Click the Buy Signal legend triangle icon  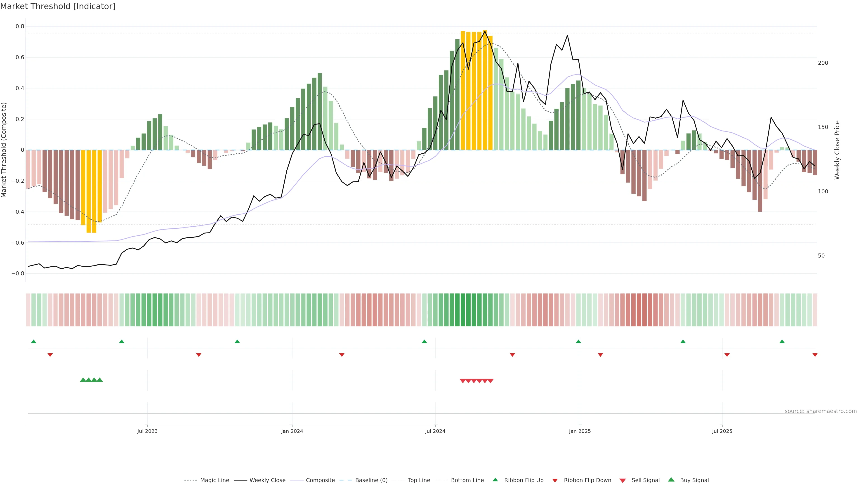(671, 480)
